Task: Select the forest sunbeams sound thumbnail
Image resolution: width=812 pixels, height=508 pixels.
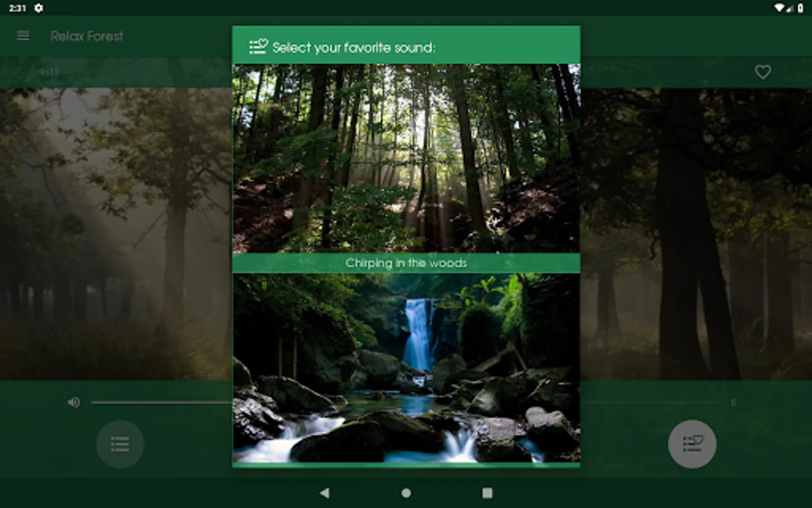Action: pyautogui.click(x=406, y=158)
